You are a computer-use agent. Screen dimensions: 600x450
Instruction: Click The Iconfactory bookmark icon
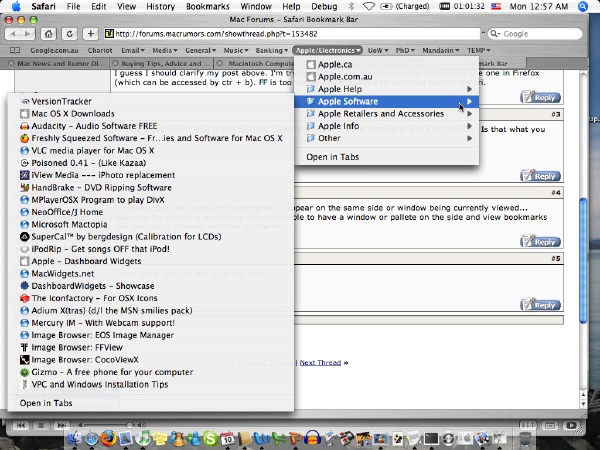click(x=24, y=298)
